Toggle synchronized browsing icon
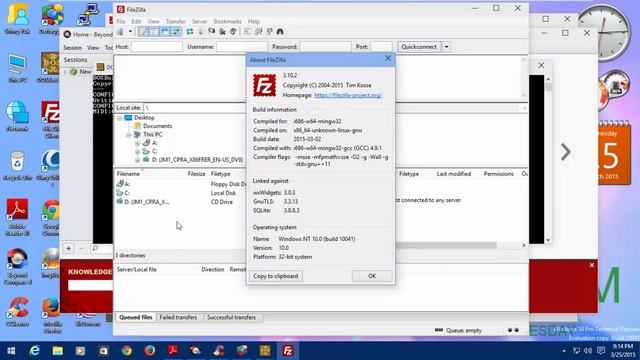The height and width of the screenshot is (360, 640). pos(269,32)
